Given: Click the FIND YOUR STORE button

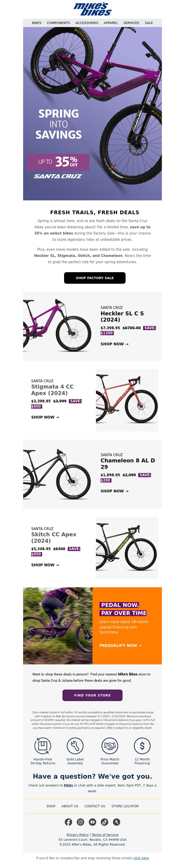Looking at the screenshot, I should (x=92, y=695).
